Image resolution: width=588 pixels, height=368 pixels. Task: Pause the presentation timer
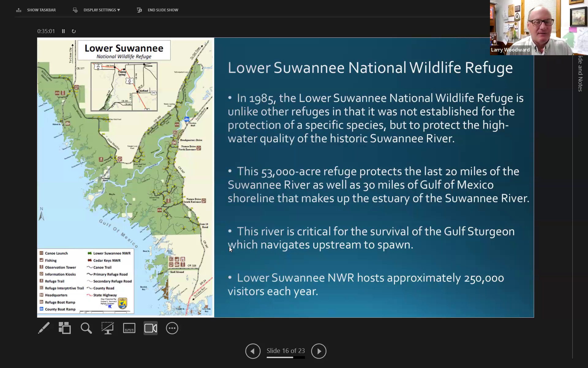(x=63, y=31)
